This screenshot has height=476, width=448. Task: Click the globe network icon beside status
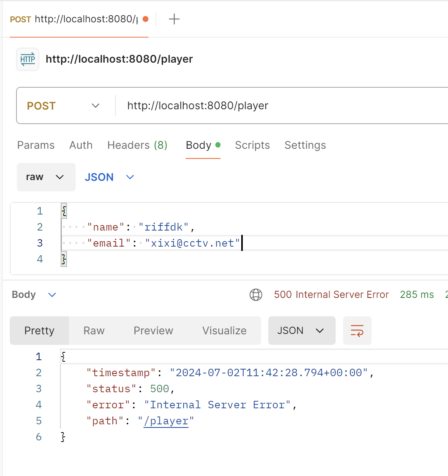tap(256, 294)
